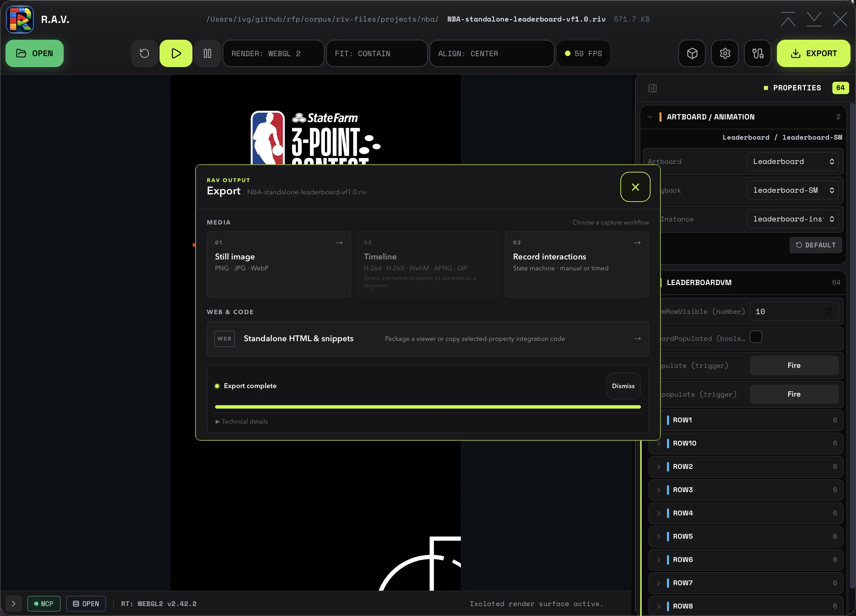Choose the Timeline export option

pyautogui.click(x=428, y=265)
